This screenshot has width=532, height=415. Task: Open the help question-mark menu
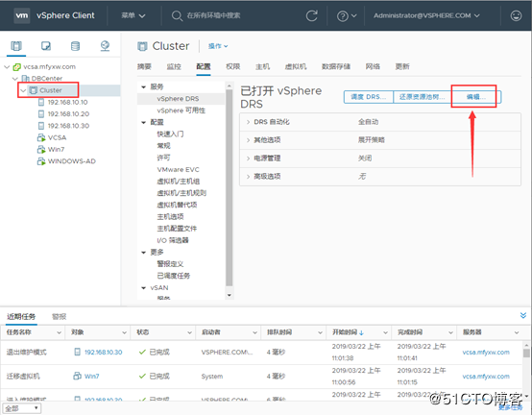[347, 16]
